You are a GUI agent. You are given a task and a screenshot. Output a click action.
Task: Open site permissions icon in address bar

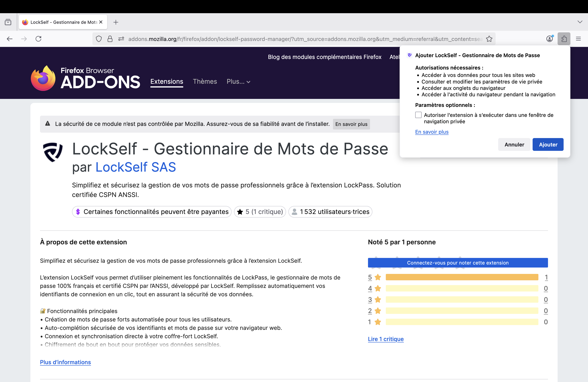(x=121, y=39)
